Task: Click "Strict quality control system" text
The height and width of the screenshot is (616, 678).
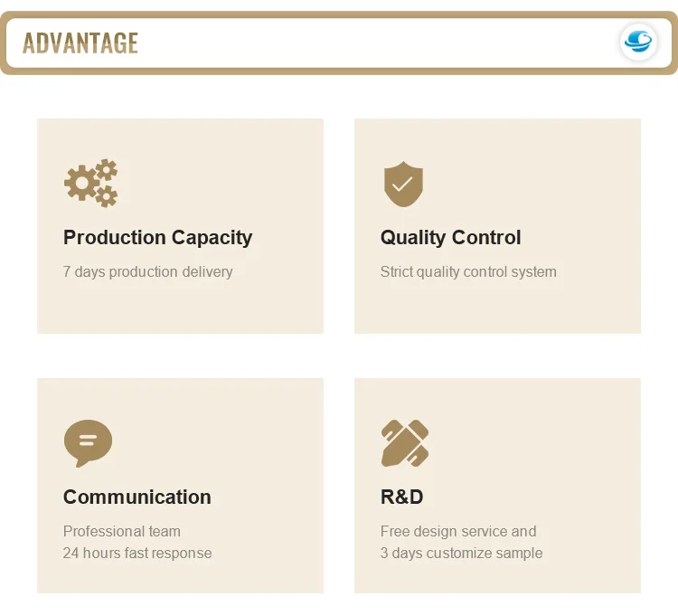Action: point(468,272)
